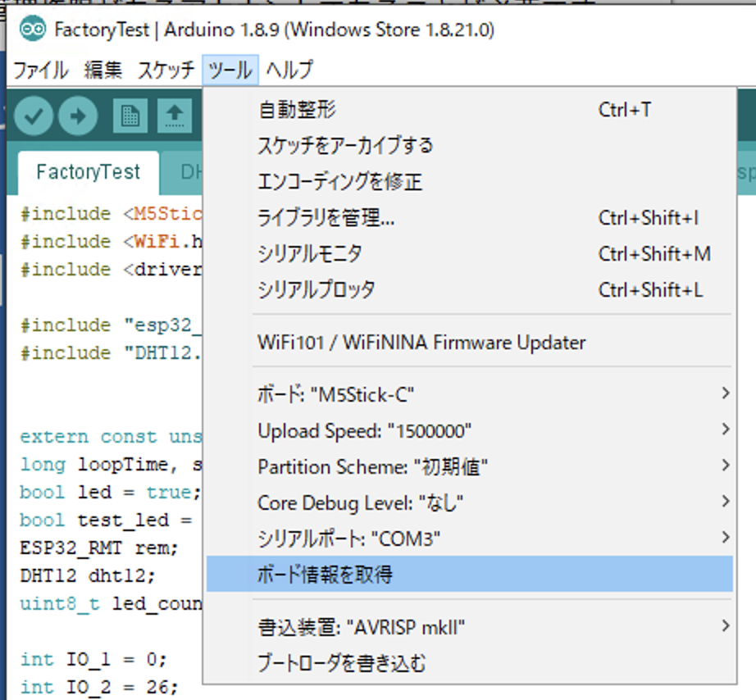Screen dimensions: 756x700
Task: Click ボード情報を取得 highlighted entry
Action: (x=470, y=574)
